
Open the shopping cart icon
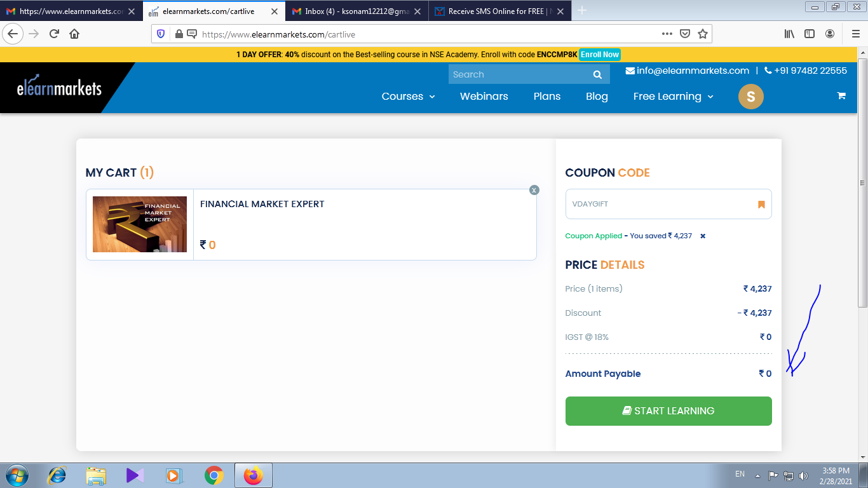pyautogui.click(x=841, y=96)
